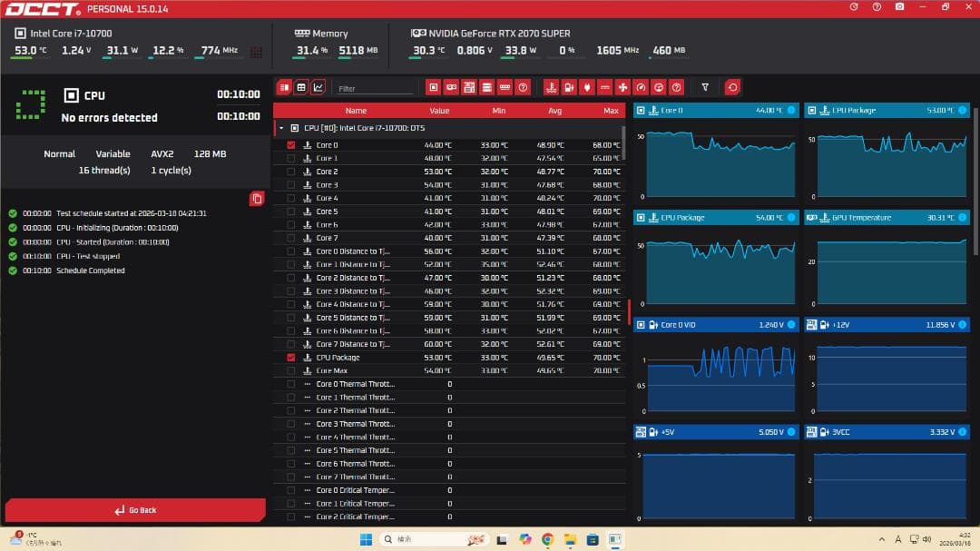980x551 pixels.
Task: Click the 3VCC graph header
Action: [887, 432]
